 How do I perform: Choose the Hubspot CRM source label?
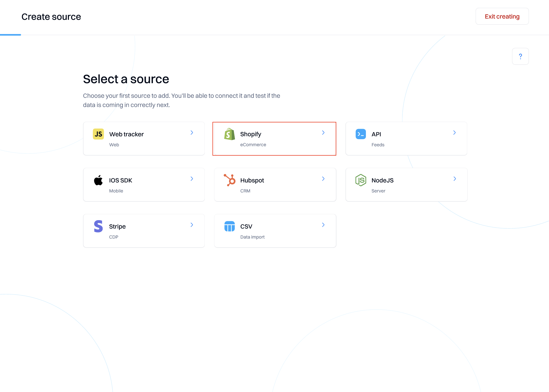click(252, 180)
